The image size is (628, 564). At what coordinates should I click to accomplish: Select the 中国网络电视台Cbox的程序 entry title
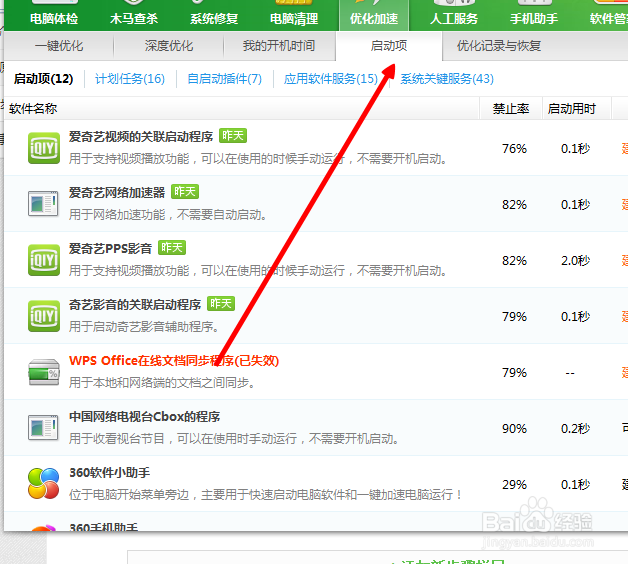coord(145,417)
